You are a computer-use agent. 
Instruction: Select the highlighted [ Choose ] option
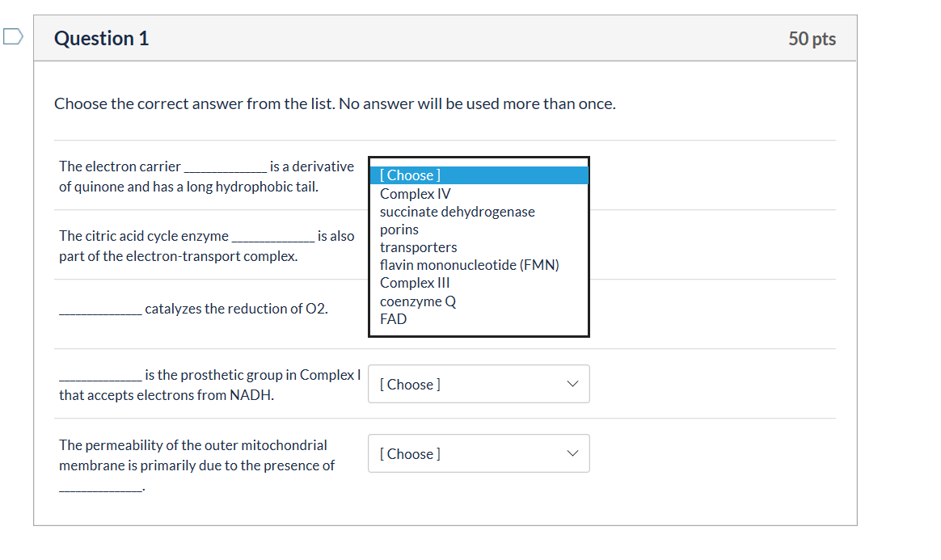[479, 175]
